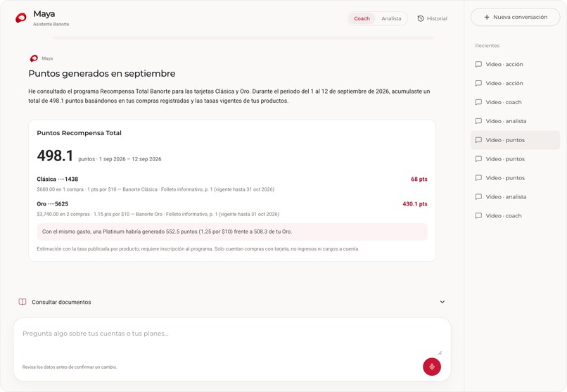
Task: Click the plus icon in Nueva conversación
Action: (x=487, y=17)
